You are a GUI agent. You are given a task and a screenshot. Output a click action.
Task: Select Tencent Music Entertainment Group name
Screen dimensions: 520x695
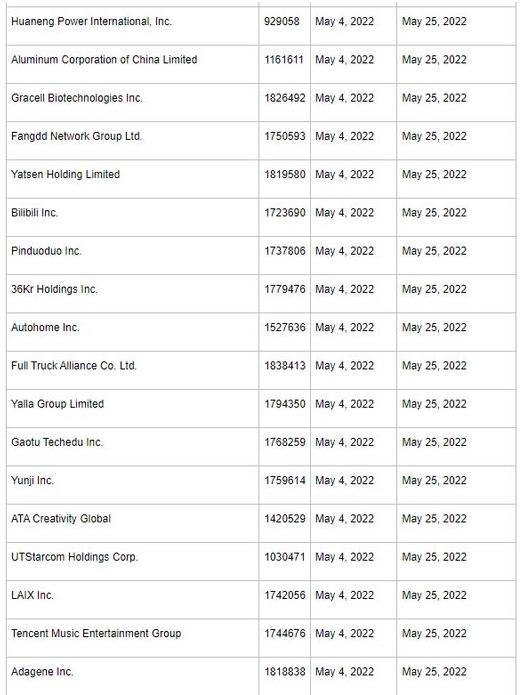[x=96, y=633]
